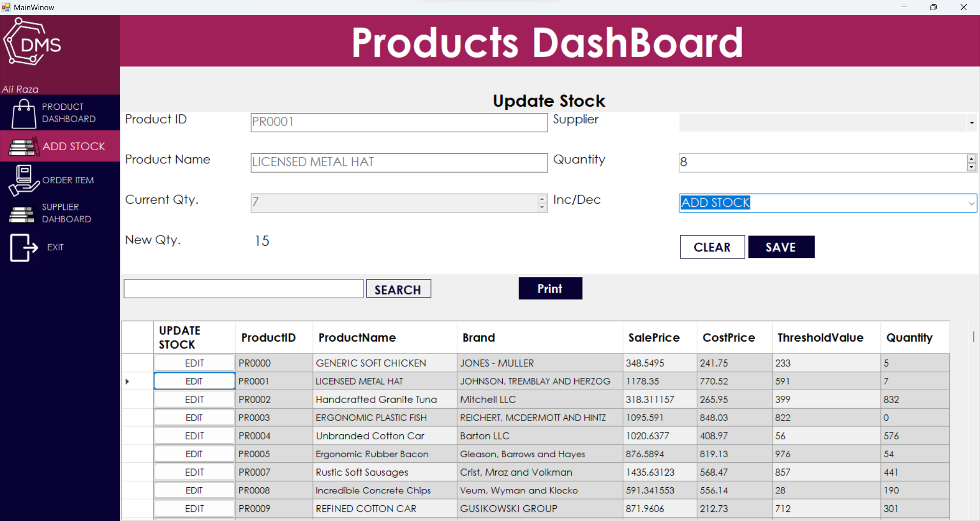Image resolution: width=980 pixels, height=521 pixels.
Task: Increase Quantity using the up stepper arrow
Action: click(x=971, y=159)
